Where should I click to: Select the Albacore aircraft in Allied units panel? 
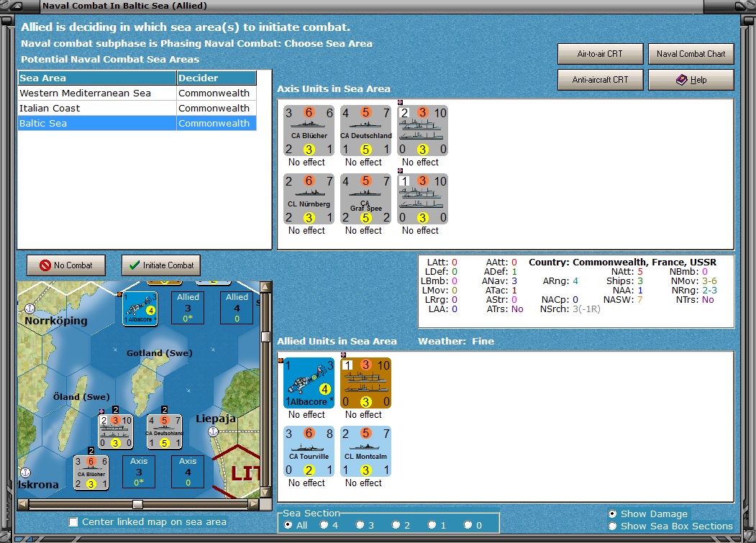[309, 383]
